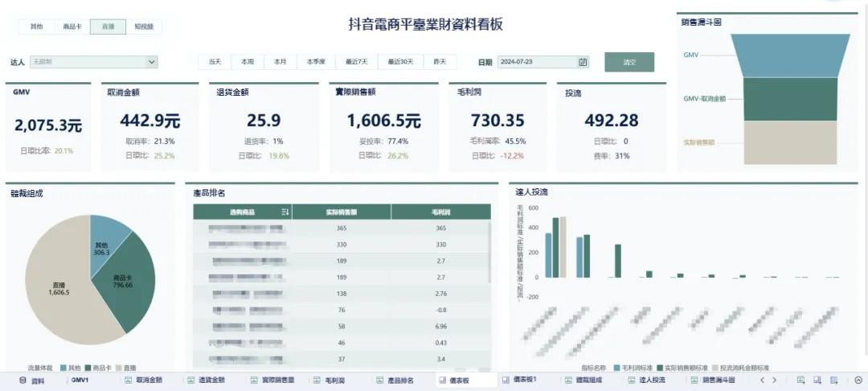The height and width of the screenshot is (391, 868).
Task: Click the 投流消耗金额标准 legend swatch
Action: [x=716, y=368]
